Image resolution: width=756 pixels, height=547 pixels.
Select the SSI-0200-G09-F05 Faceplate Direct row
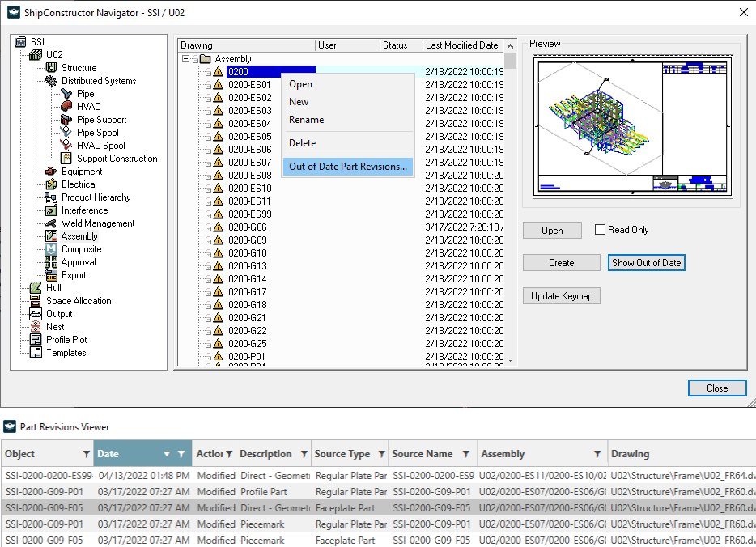(x=378, y=508)
